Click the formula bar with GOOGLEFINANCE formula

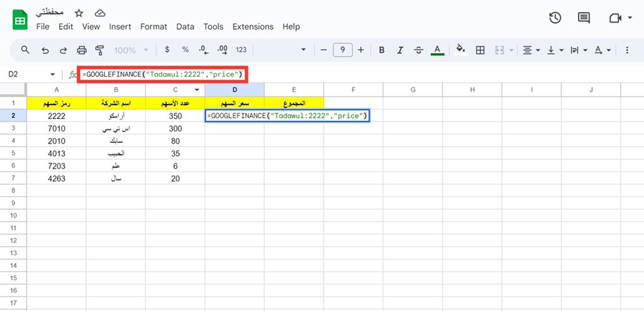163,74
